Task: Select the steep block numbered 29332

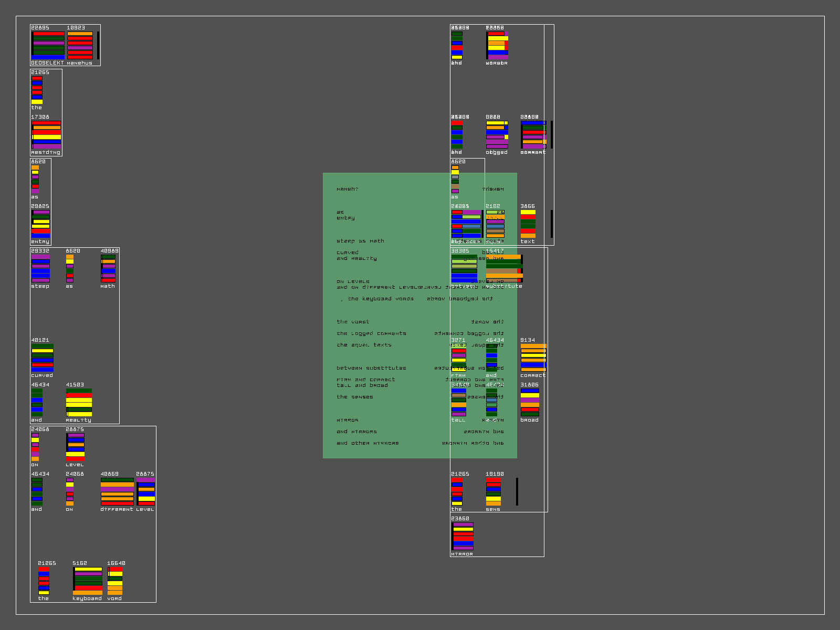Action: click(x=40, y=268)
